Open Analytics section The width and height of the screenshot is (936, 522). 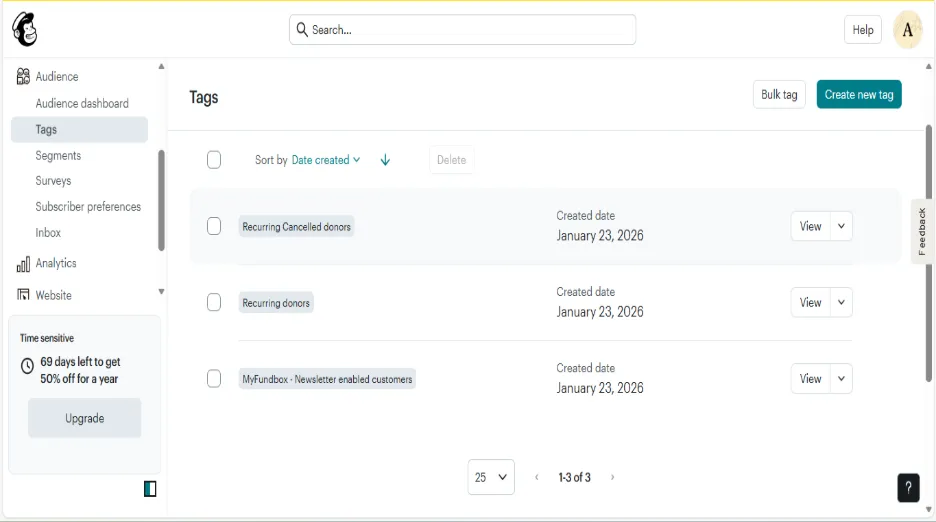[56, 263]
